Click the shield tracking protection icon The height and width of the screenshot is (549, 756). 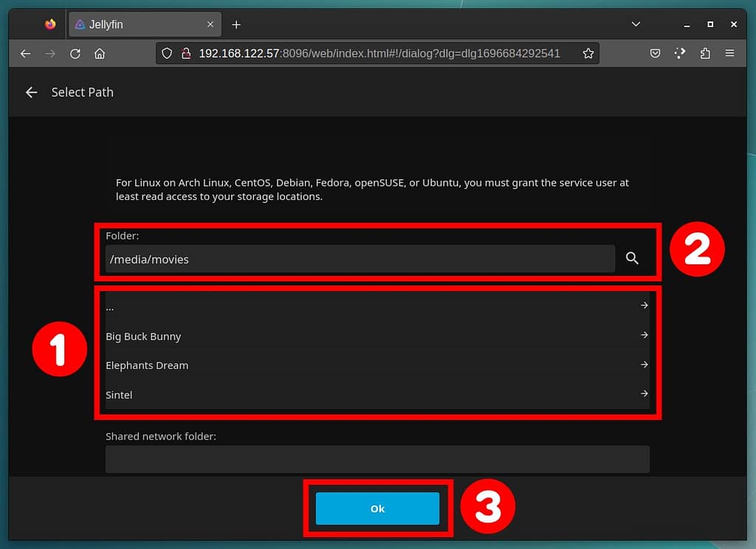coord(167,54)
